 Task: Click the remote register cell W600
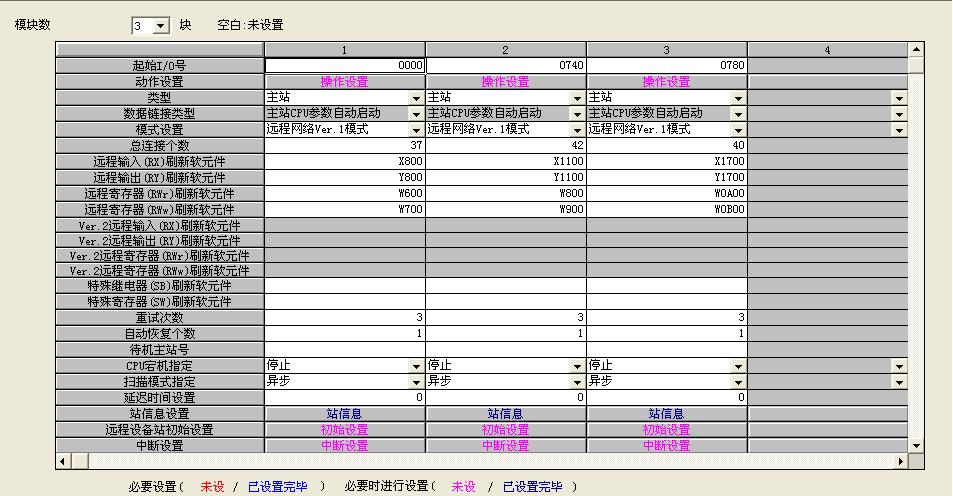click(x=344, y=193)
